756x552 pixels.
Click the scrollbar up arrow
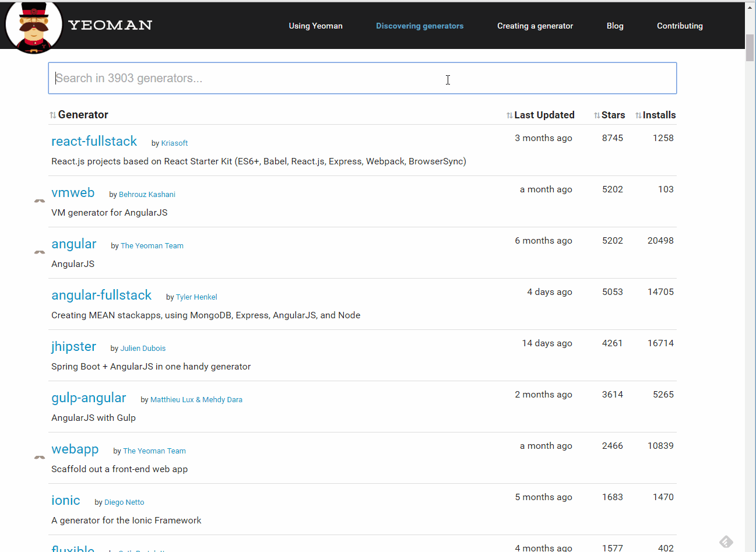pyautogui.click(x=750, y=8)
